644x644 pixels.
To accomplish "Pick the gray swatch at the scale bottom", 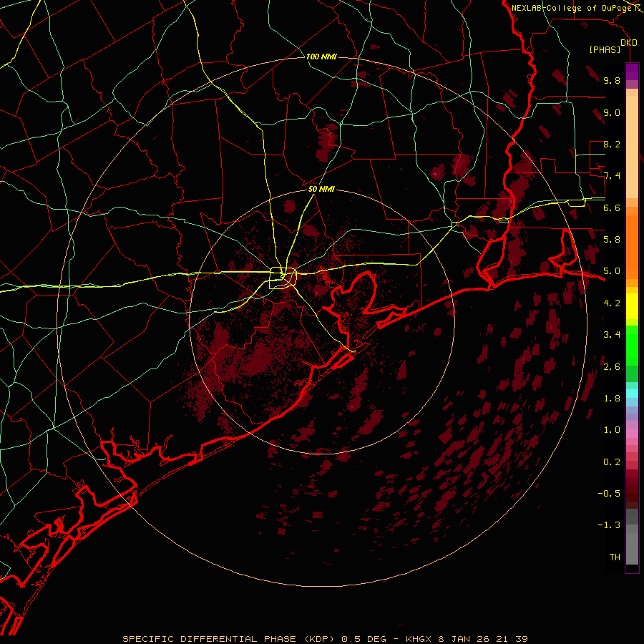I will pyautogui.click(x=632, y=548).
